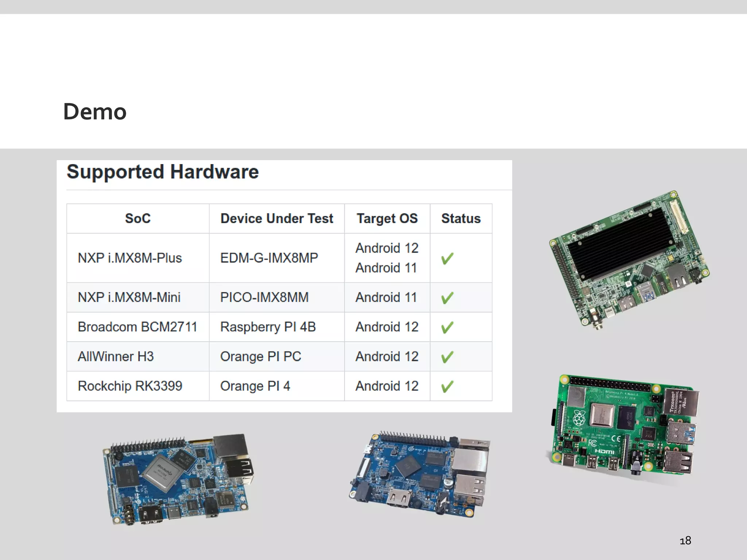This screenshot has width=747, height=560.
Task: Select the Orange Pi PC board image
Action: tap(419, 474)
